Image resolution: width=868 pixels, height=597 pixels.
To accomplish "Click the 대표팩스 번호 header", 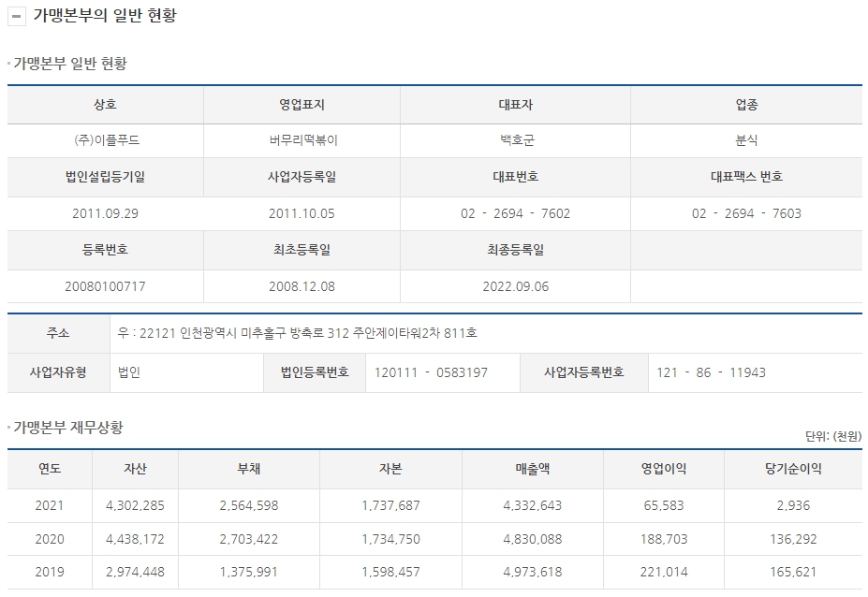I will 746,177.
